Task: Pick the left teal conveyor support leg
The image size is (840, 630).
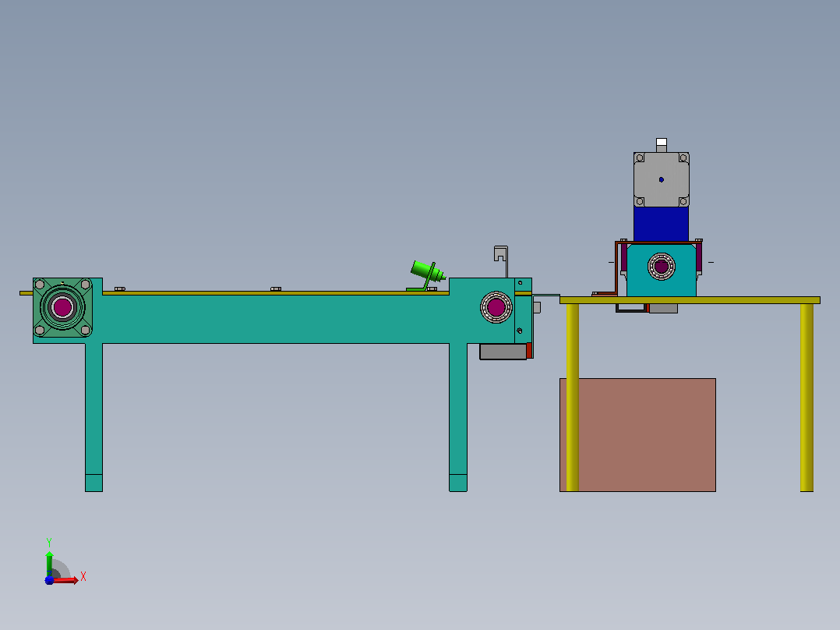Action: (94, 417)
